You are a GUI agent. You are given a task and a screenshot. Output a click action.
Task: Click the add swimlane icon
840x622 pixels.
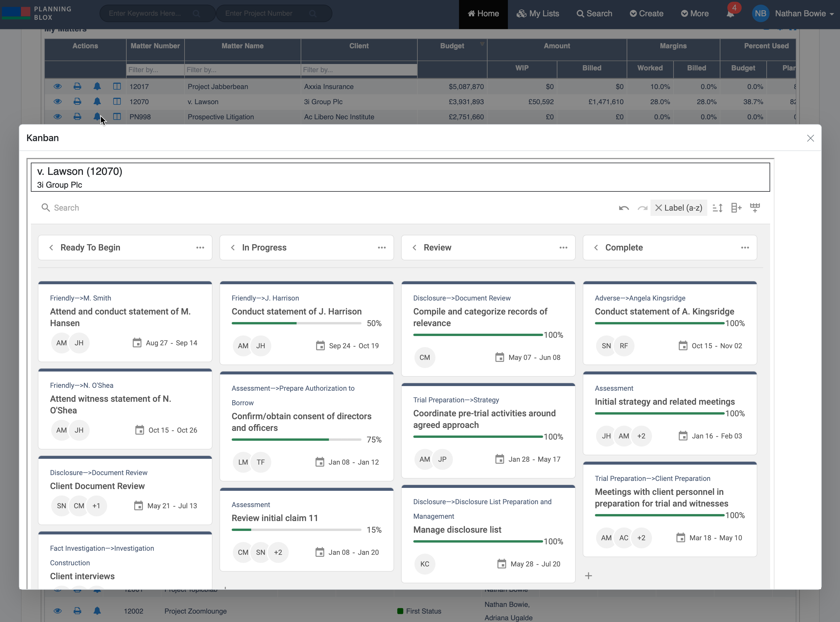[x=755, y=208]
